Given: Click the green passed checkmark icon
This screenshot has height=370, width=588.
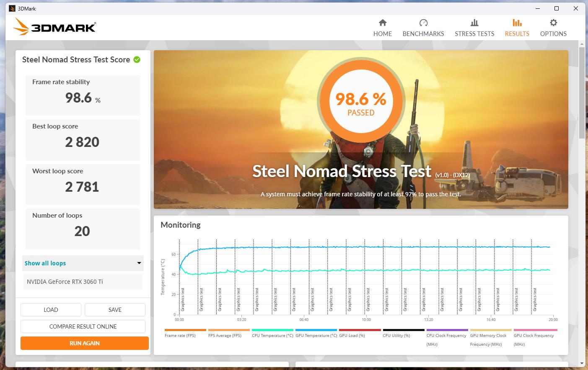Looking at the screenshot, I should pyautogui.click(x=137, y=59).
